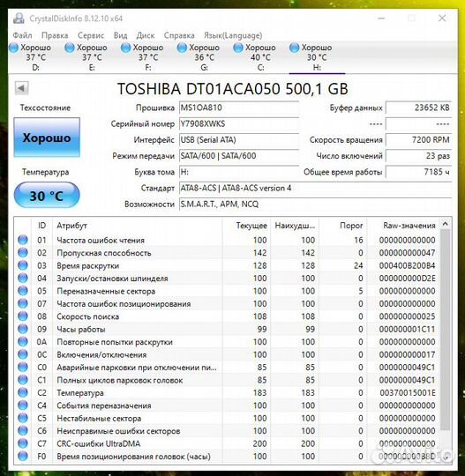
Task: Select disk G: tab at 36 °C
Action: tap(204, 57)
